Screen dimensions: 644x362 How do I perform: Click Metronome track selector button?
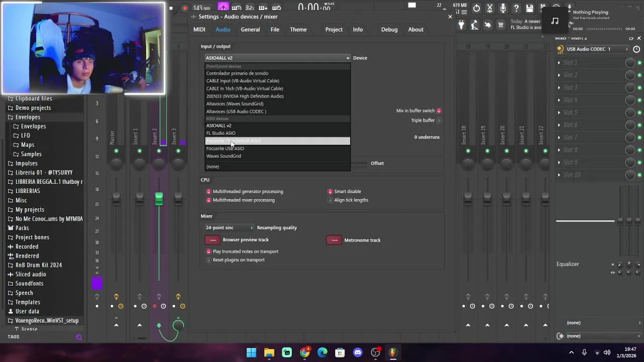pos(334,240)
